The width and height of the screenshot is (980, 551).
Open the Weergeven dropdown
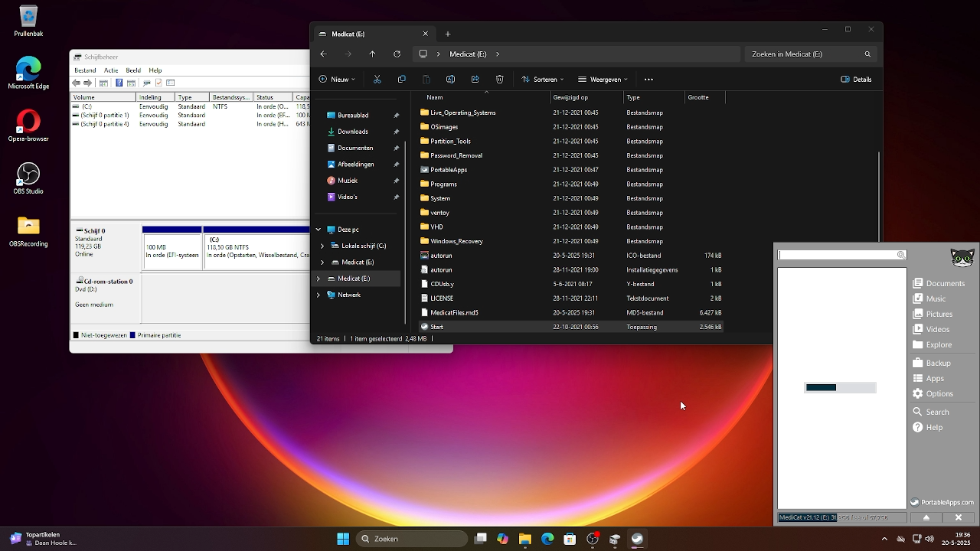(x=603, y=79)
